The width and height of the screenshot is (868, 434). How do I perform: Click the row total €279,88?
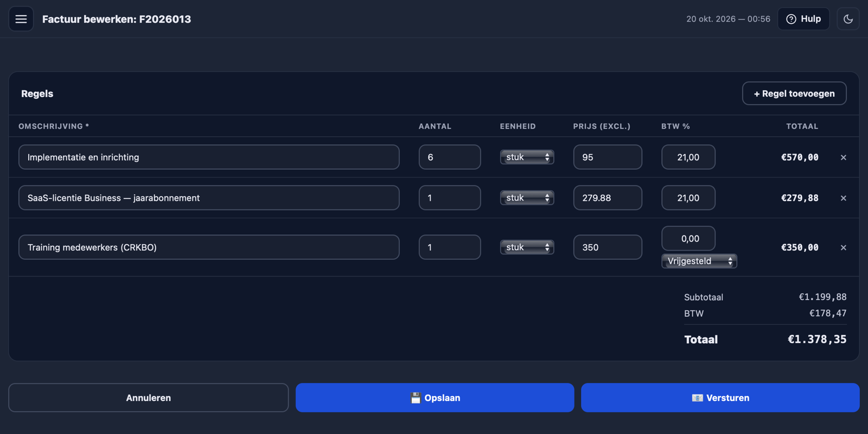click(x=800, y=198)
